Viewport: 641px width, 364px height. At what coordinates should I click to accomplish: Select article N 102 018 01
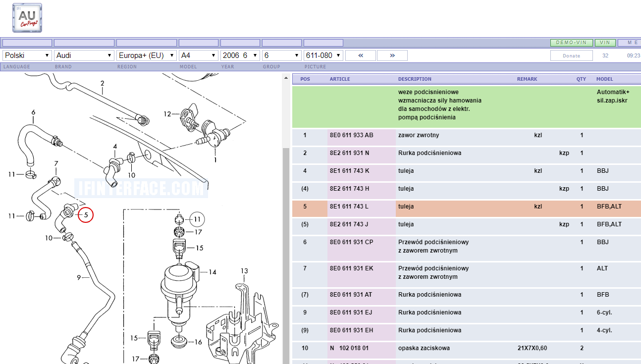tap(349, 348)
